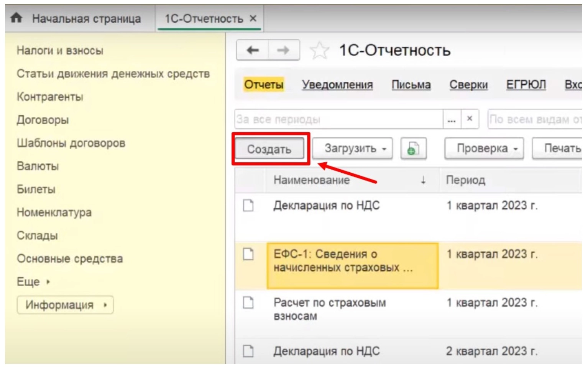
Task: Open the Отчеты section
Action: click(x=264, y=84)
